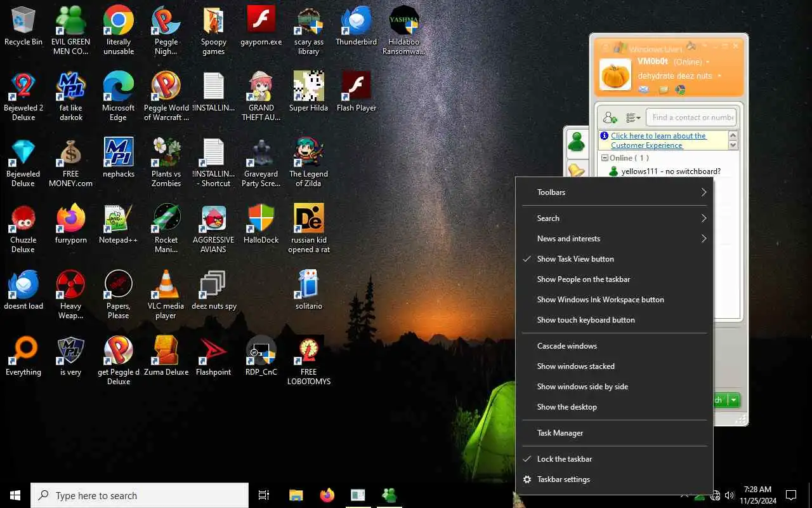
Task: Select the Spoopy games folder icon
Action: pyautogui.click(x=214, y=30)
